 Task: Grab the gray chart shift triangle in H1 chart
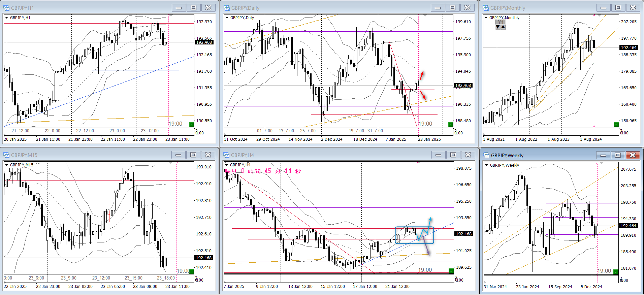(x=171, y=15)
